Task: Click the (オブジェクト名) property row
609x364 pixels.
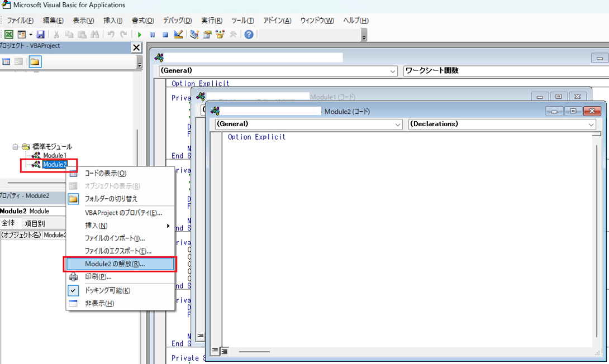Action: 34,235
